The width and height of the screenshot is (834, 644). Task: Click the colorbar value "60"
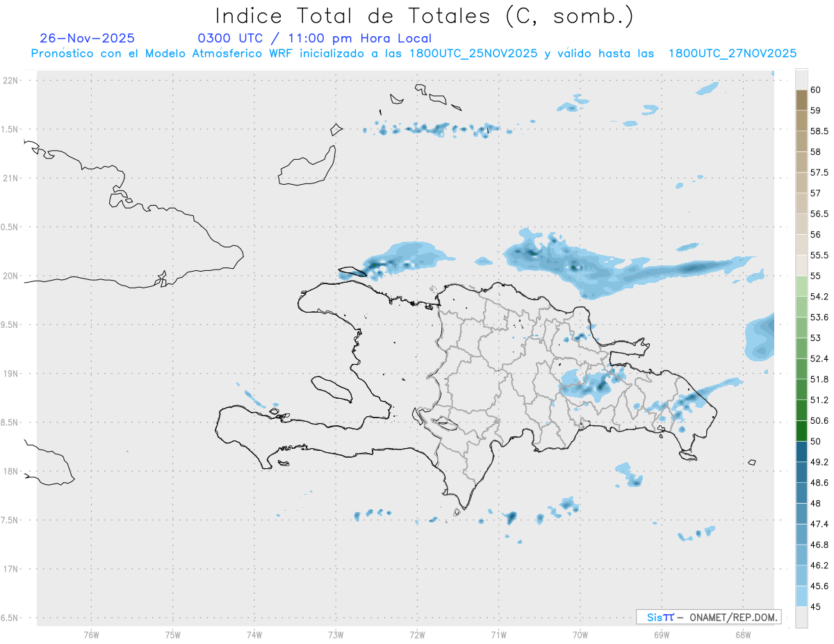pos(816,90)
